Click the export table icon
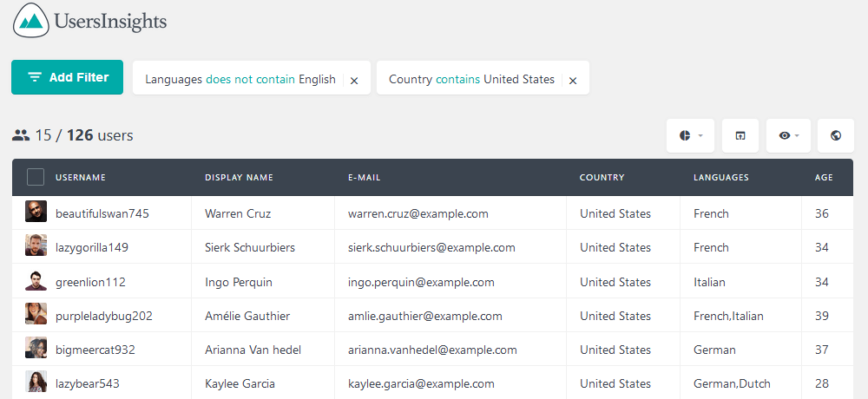 pos(740,135)
